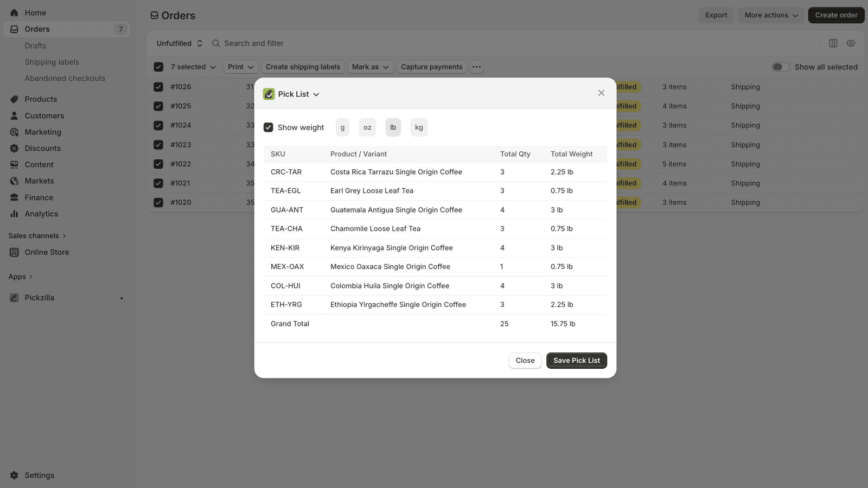Open the Unfulfilled view selector
Screen dimensions: 868x488
(180, 43)
